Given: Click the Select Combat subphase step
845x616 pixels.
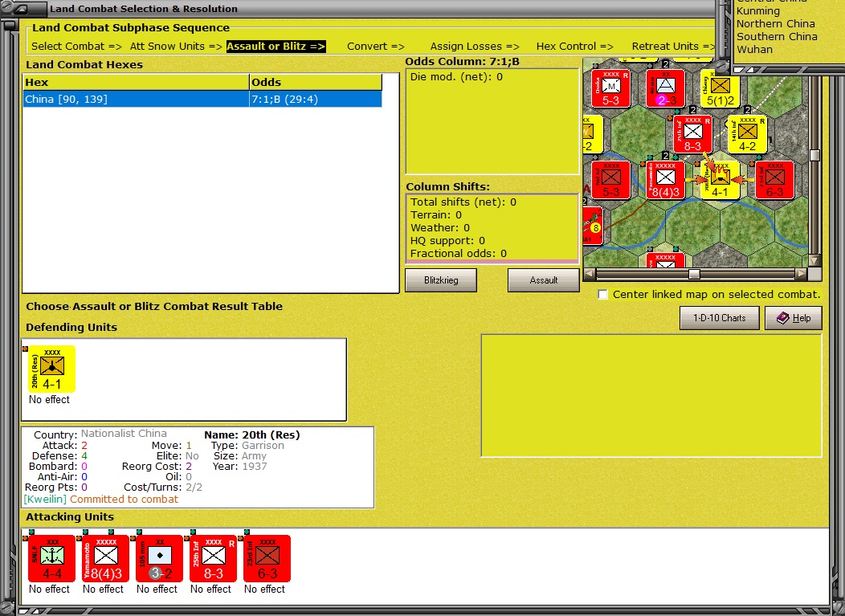Looking at the screenshot, I should point(76,47).
